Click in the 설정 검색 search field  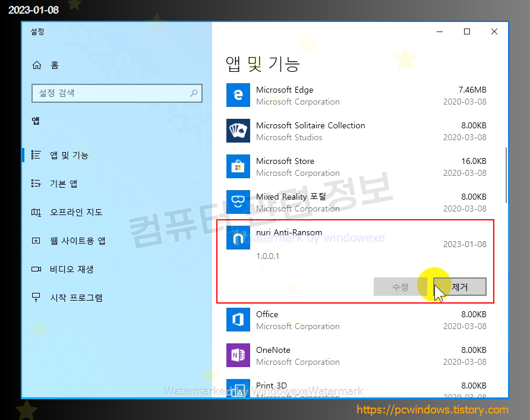(x=117, y=93)
